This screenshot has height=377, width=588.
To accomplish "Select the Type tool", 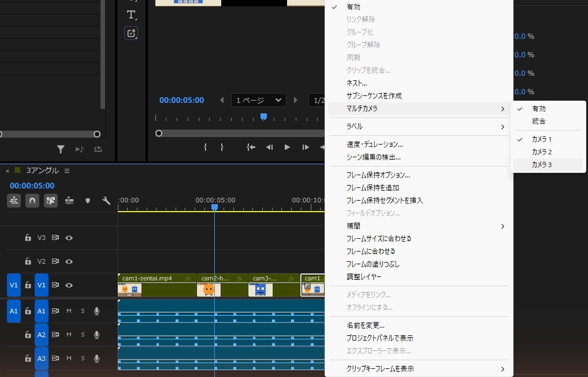I will (131, 14).
